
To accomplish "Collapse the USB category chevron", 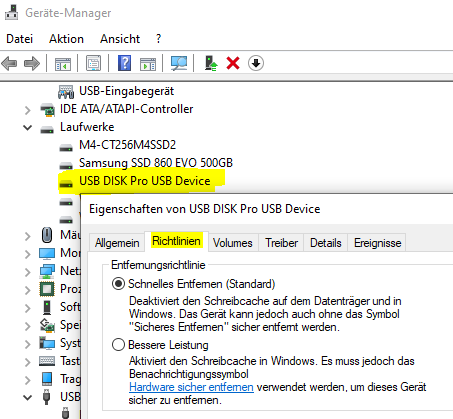I will click(x=27, y=397).
